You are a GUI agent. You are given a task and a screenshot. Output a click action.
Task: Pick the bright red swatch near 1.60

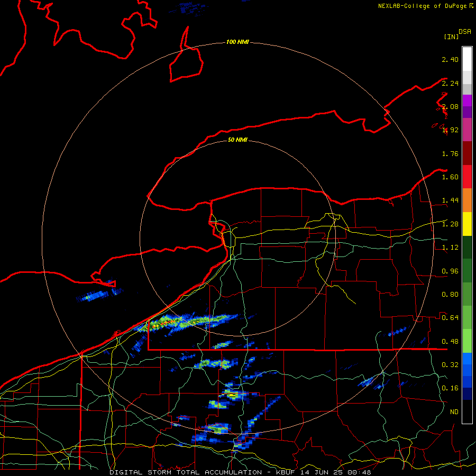(467, 177)
